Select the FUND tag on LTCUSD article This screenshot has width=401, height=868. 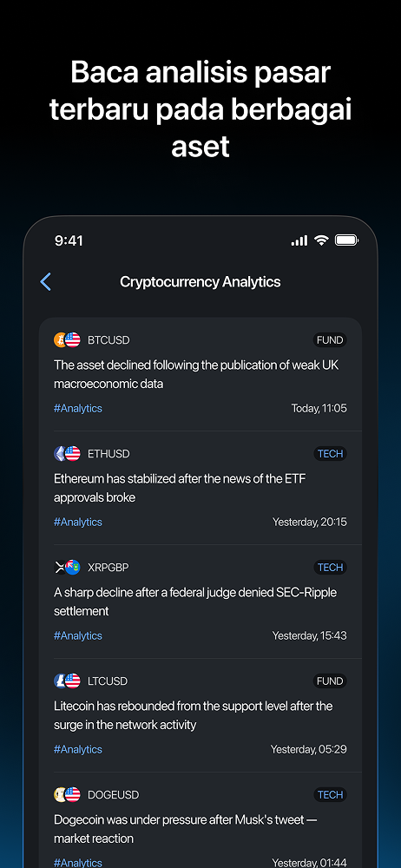tap(330, 681)
